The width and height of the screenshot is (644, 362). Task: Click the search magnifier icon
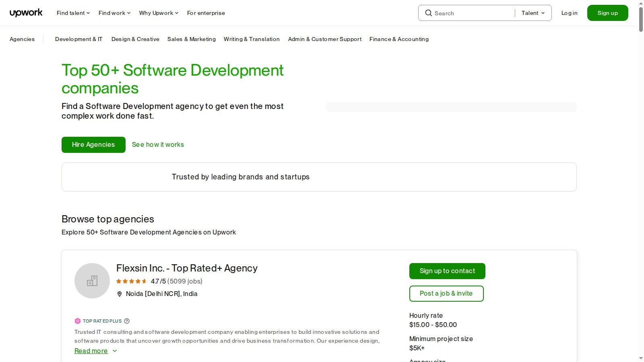[429, 13]
